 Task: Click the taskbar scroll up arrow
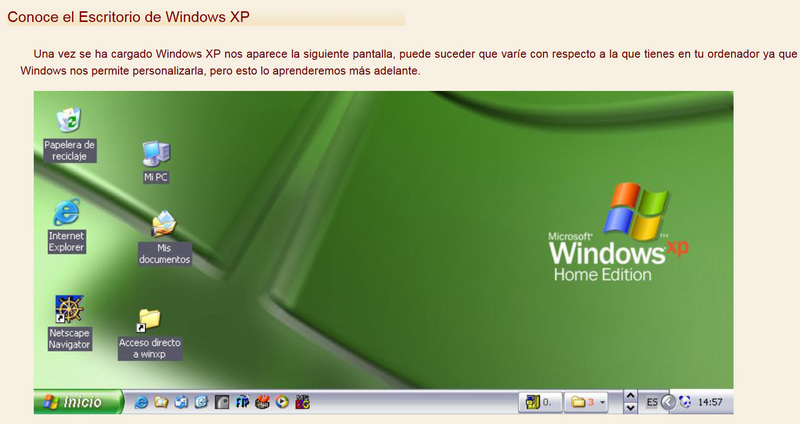tap(631, 396)
